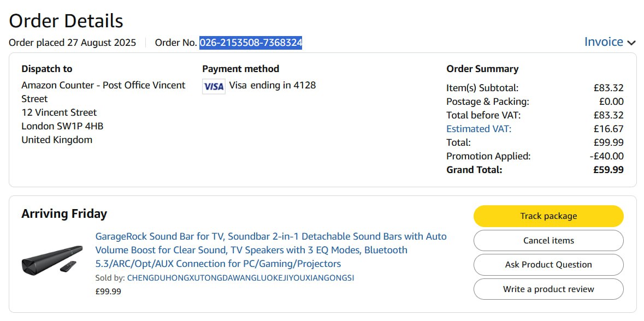This screenshot has width=644, height=321.
Task: Select the Ask Product Question button
Action: 548,265
